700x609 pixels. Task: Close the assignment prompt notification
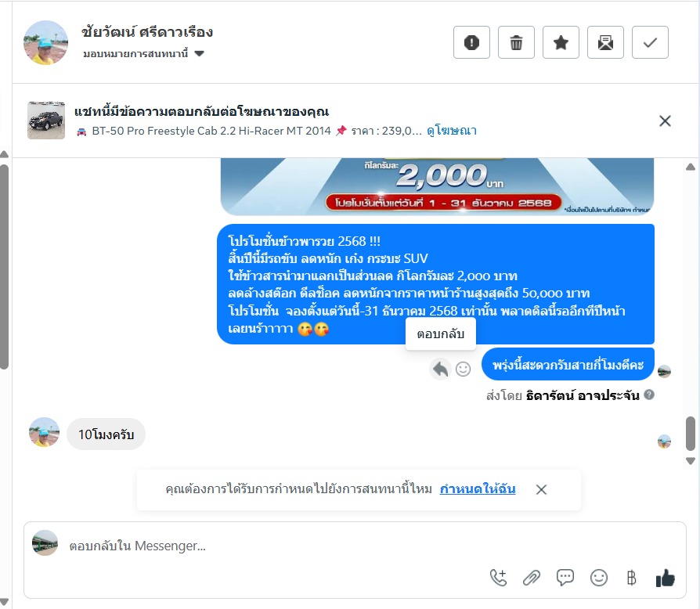pyautogui.click(x=541, y=489)
